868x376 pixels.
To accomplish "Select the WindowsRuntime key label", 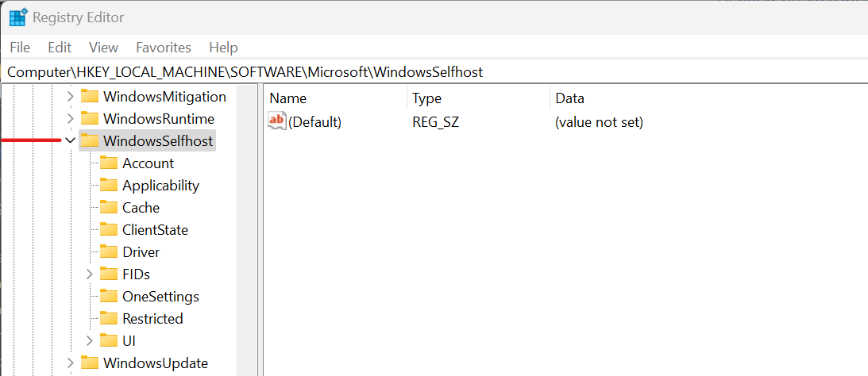I will pos(158,119).
